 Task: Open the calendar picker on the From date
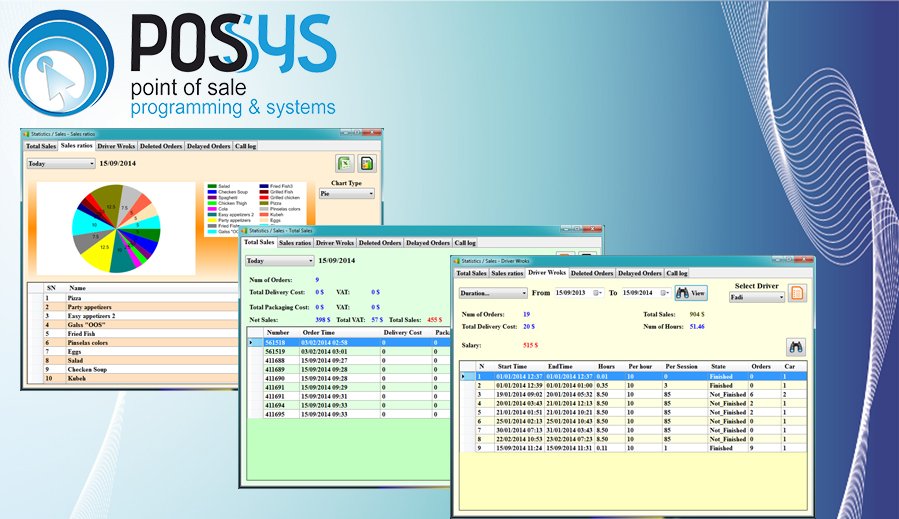point(597,293)
